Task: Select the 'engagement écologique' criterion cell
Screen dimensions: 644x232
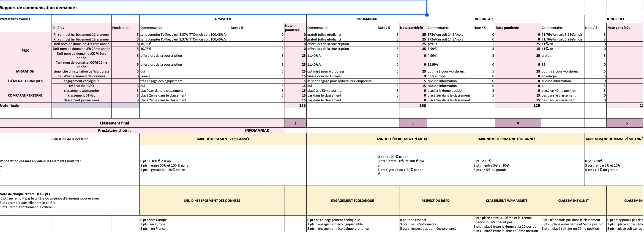Action: coord(82,81)
